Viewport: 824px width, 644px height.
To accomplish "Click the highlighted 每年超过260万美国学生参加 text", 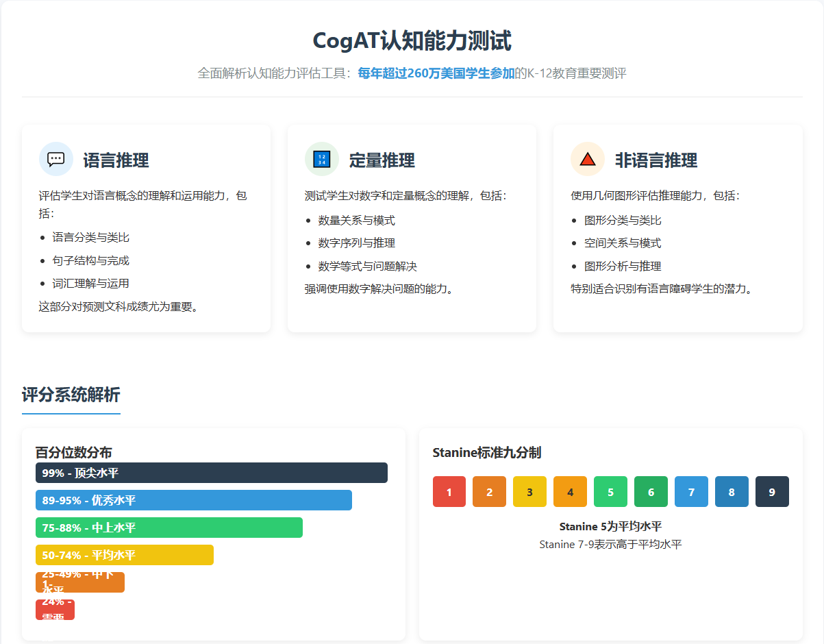I will (436, 73).
